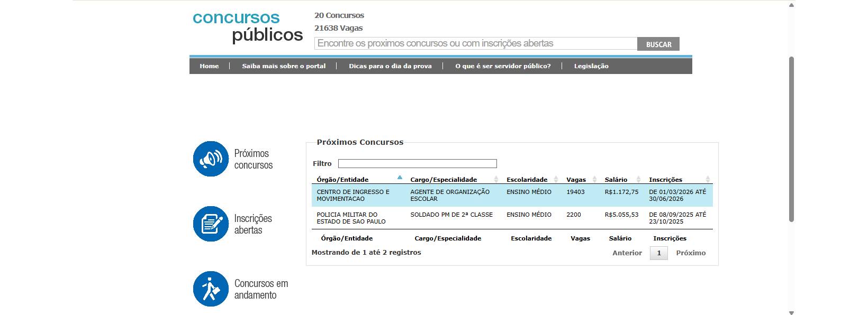868x315 pixels.
Task: Open the Inscrições abertas notepad icon
Action: [211, 224]
